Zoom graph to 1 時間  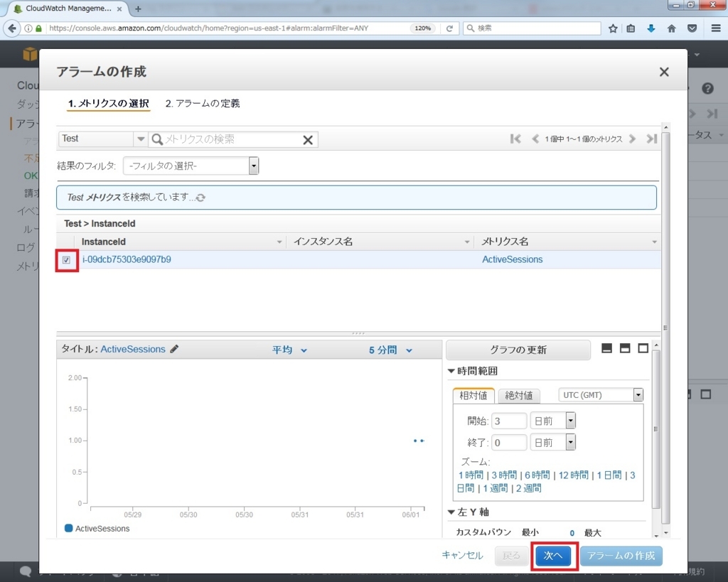471,475
